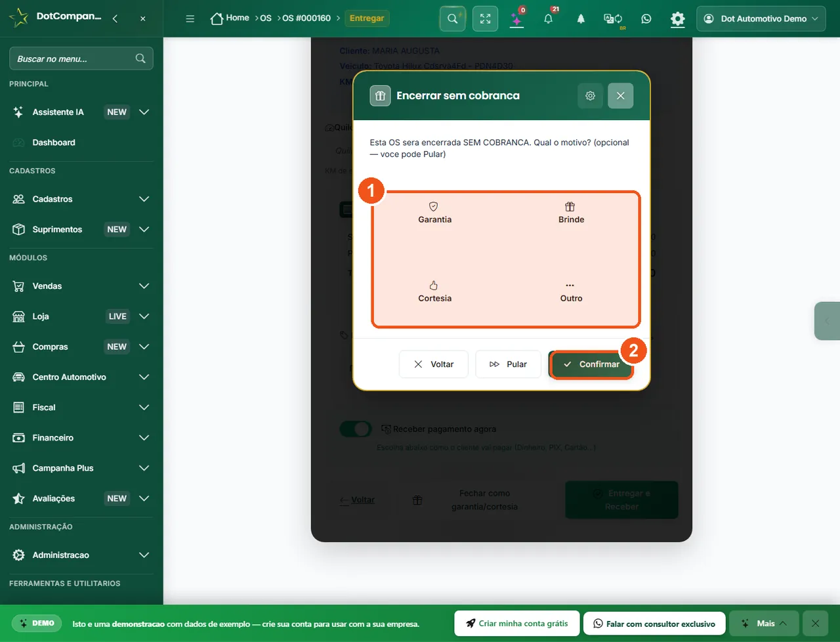Open notifications bell with 21 badge

(549, 19)
